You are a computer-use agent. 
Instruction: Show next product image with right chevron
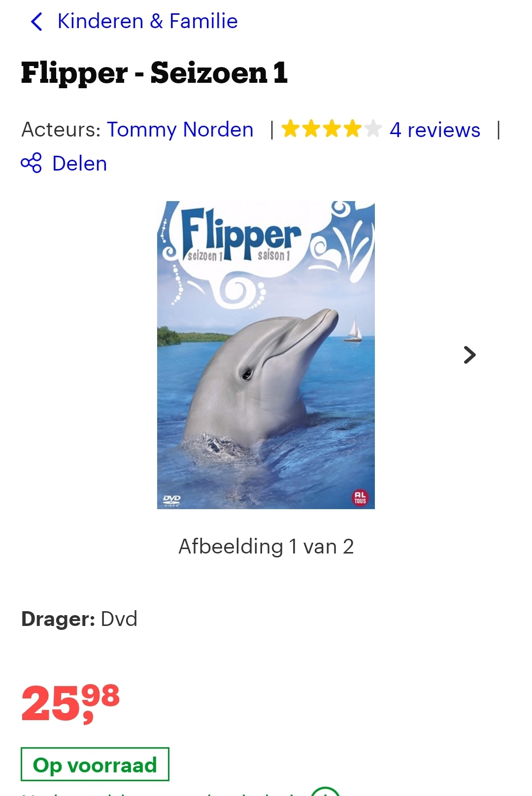point(470,355)
